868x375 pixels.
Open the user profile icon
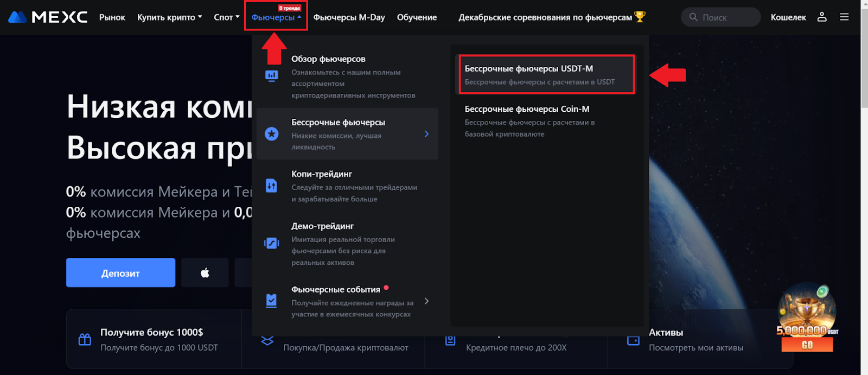[822, 17]
